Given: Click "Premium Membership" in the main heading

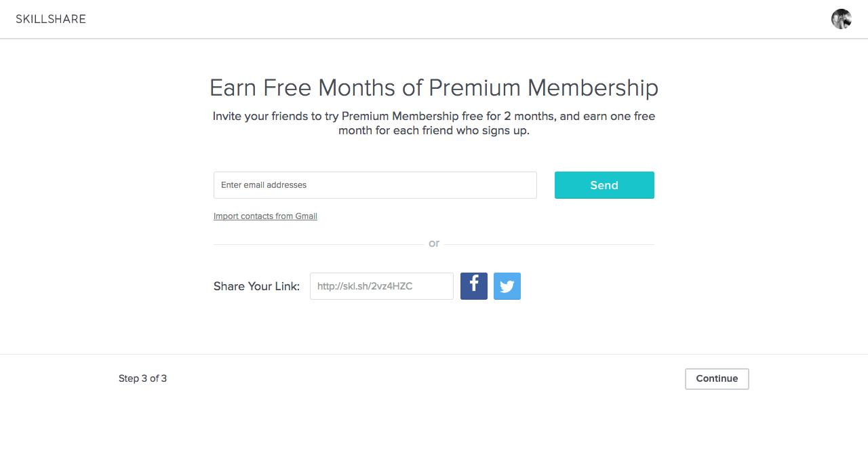Looking at the screenshot, I should pos(543,87).
